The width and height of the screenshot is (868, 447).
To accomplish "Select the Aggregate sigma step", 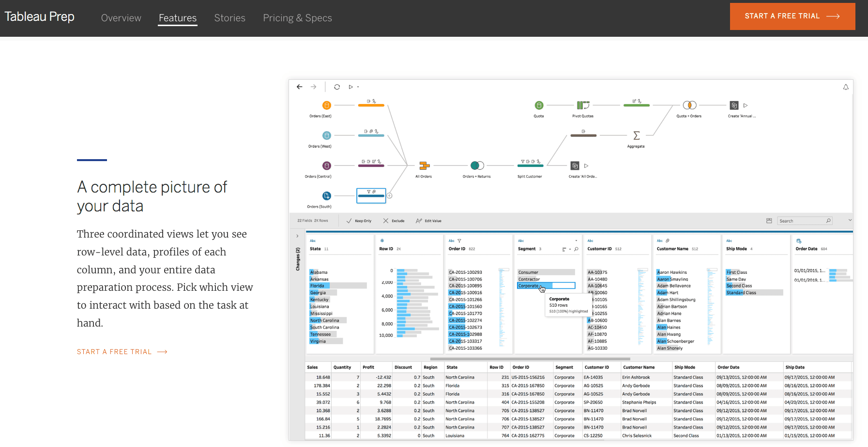I will coord(637,135).
